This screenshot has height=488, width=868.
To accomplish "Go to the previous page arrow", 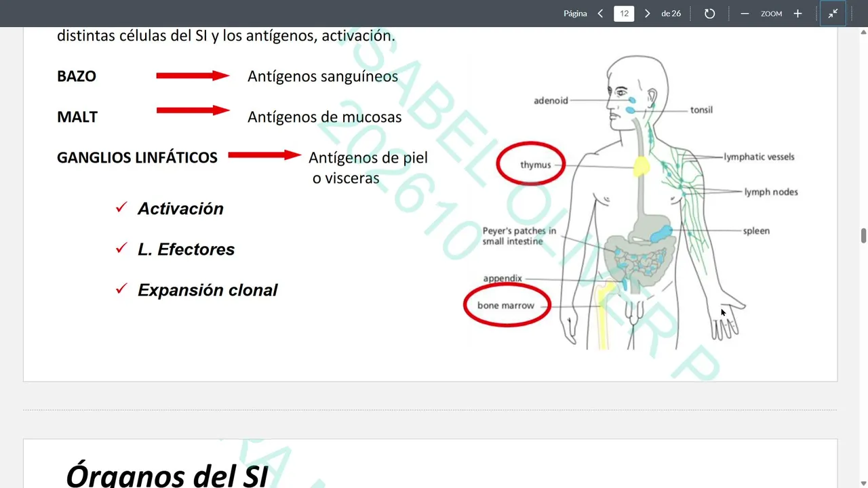I will coord(600,14).
